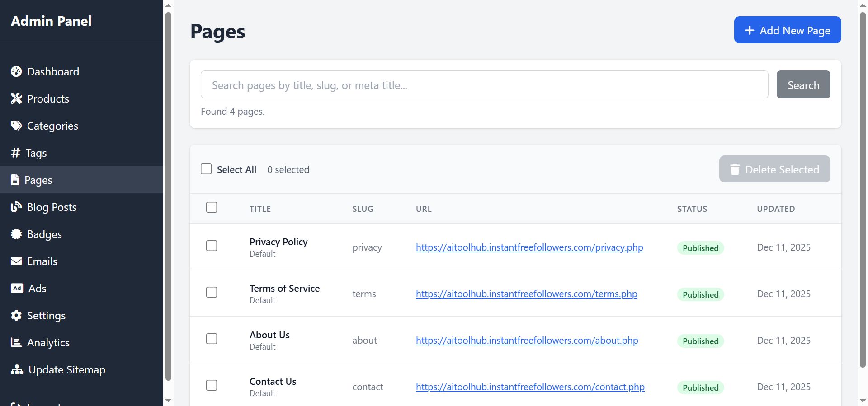Click the Add New Page button

click(787, 30)
